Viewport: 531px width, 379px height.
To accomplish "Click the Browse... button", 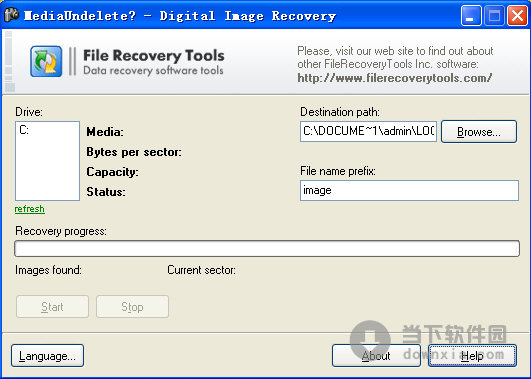I will 479,131.
